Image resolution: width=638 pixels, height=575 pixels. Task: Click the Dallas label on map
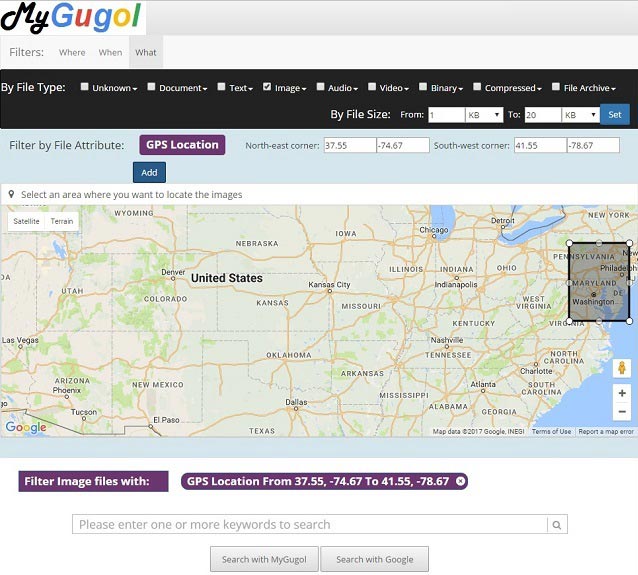tap(296, 402)
